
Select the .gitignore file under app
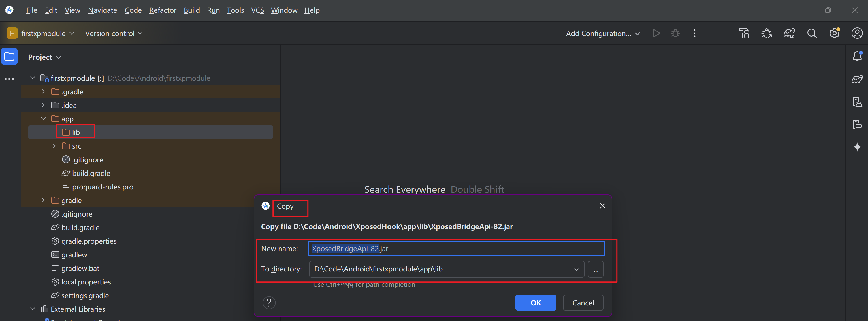(x=83, y=159)
